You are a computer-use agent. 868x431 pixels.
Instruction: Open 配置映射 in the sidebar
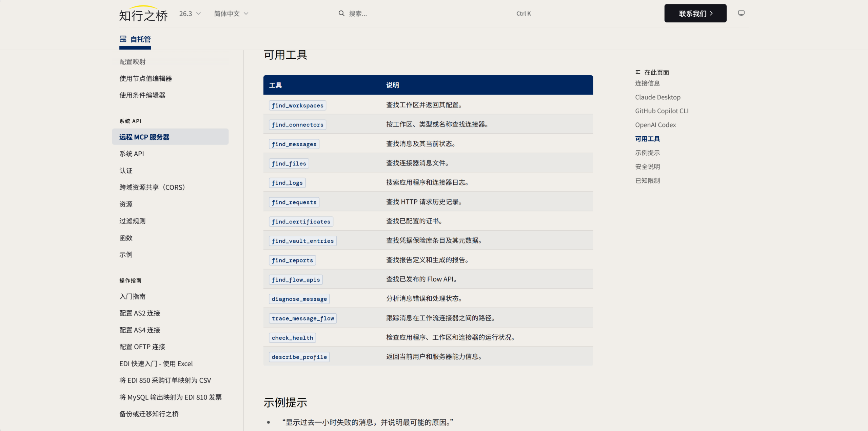132,62
